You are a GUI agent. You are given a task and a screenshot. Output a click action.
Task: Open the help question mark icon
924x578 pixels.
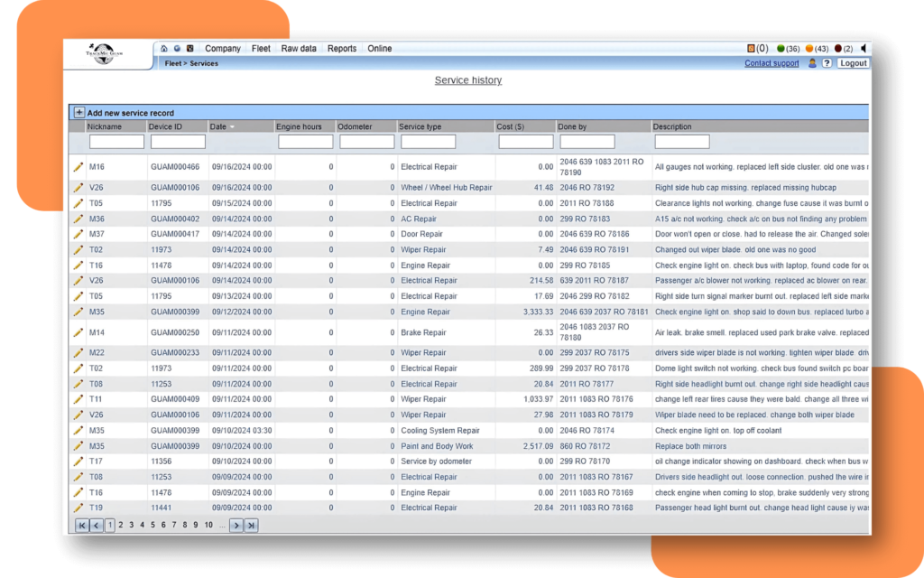pyautogui.click(x=827, y=63)
